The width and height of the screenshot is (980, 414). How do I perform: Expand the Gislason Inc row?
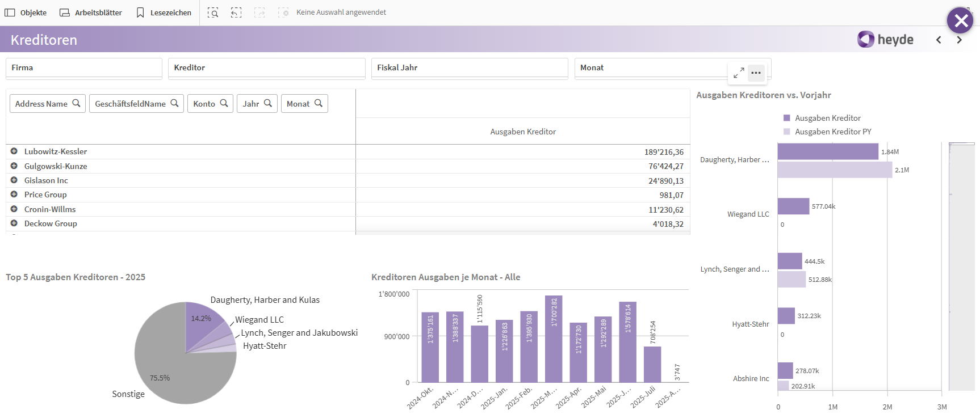[14, 180]
